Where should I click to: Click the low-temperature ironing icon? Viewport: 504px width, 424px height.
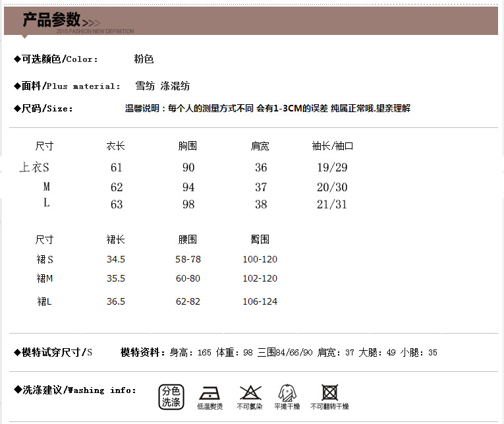pos(210,393)
